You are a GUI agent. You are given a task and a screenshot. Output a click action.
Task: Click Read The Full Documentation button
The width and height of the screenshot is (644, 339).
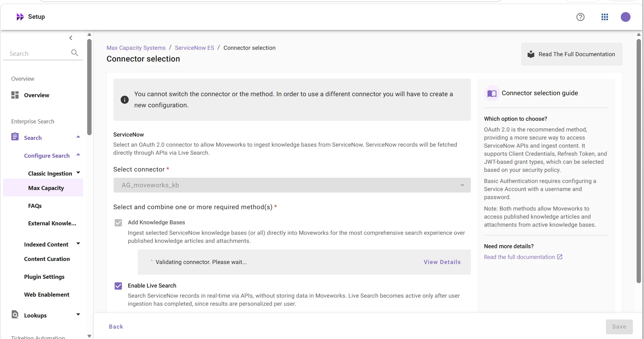[572, 54]
